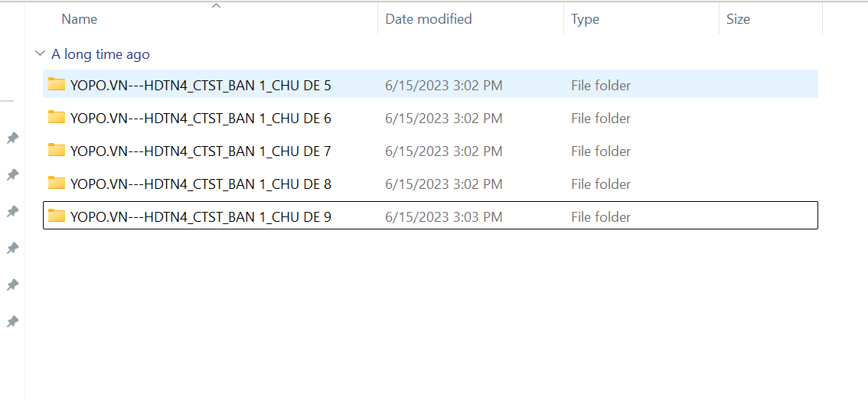Screen dimensions: 868x400
Task: Click the folder icon for CHU DE 9
Action: coord(56,216)
